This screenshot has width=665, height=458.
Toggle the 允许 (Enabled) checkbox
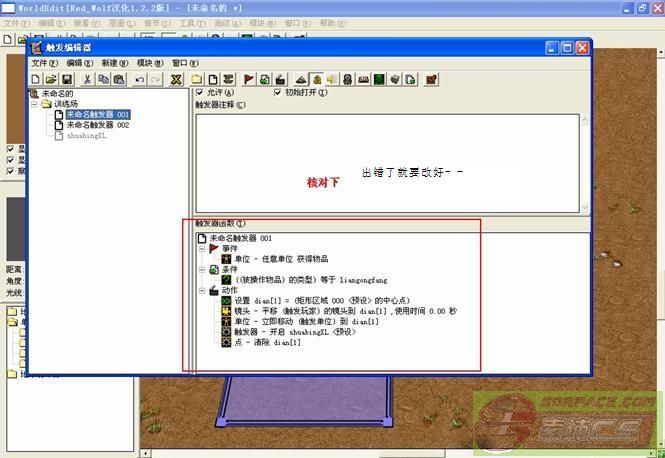[198, 92]
